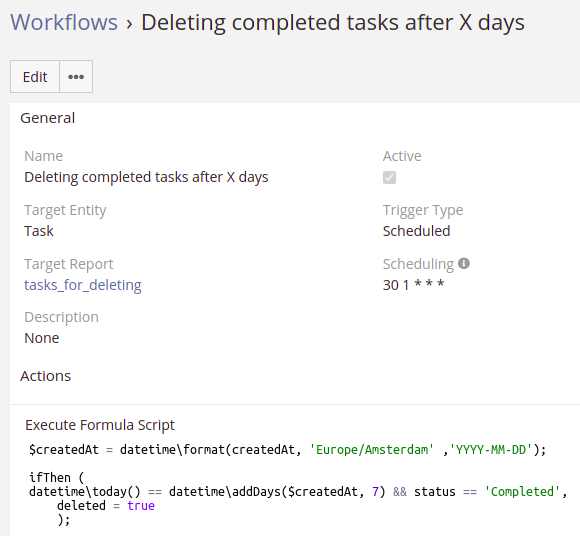580x536 pixels.
Task: Open the three-dots more actions menu
Action: 76,77
